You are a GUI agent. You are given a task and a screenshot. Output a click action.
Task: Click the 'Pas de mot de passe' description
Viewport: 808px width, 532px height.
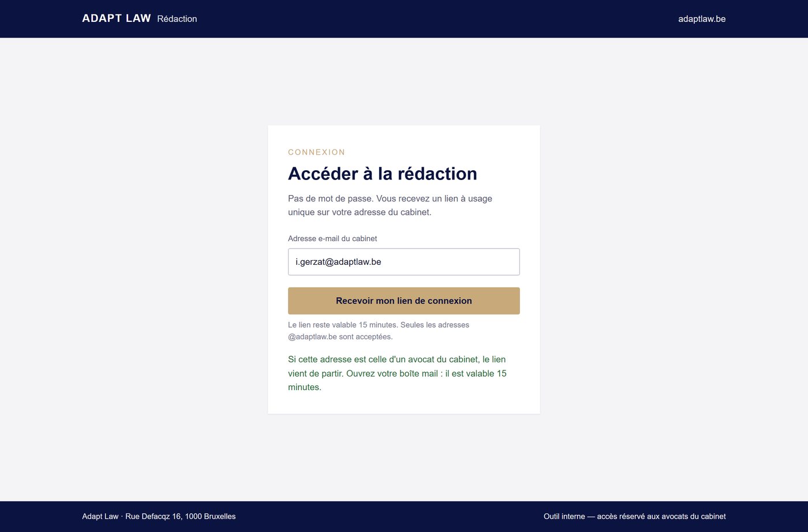pos(390,205)
